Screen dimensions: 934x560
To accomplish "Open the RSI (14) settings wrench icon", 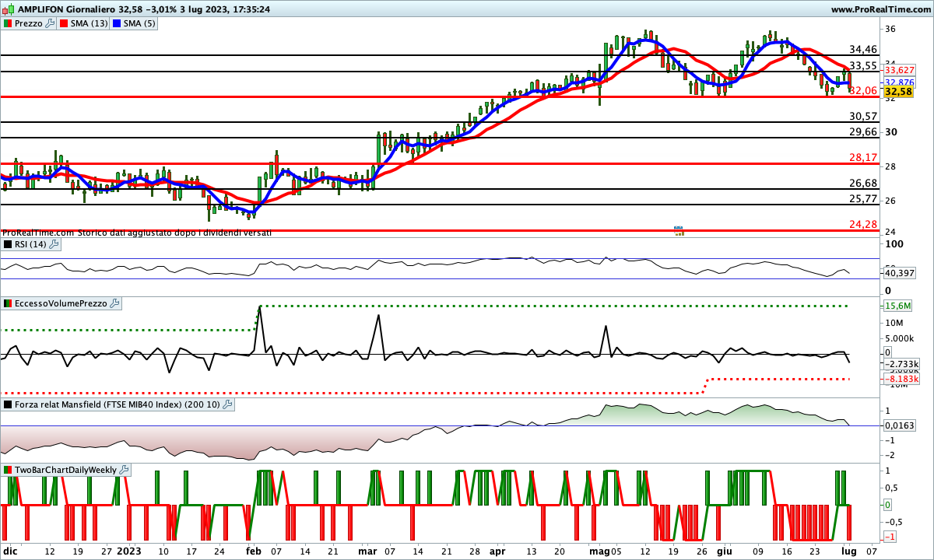I will (54, 244).
